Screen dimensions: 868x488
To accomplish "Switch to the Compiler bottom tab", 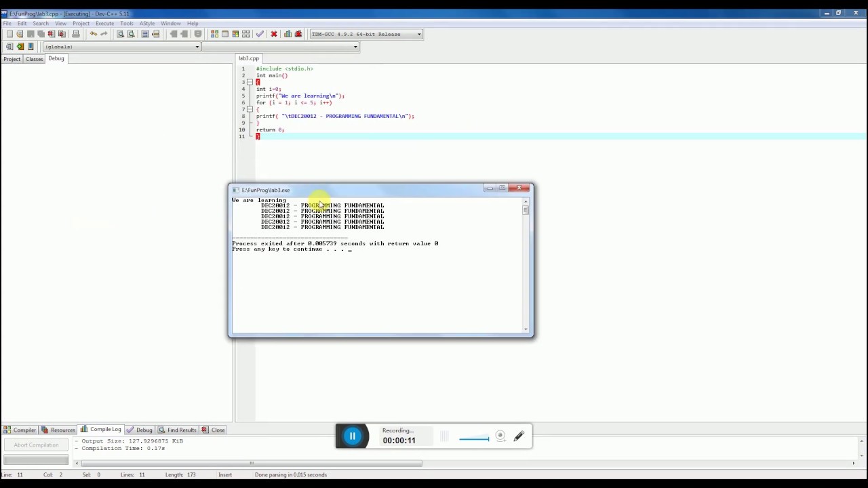I will 20,430.
